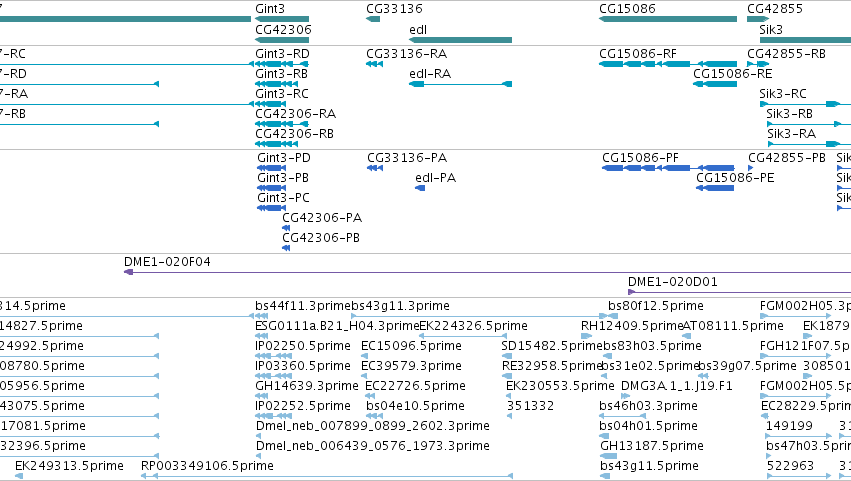Click the Gint3-RC transcript label
The width and height of the screenshot is (851, 481).
[x=281, y=94]
